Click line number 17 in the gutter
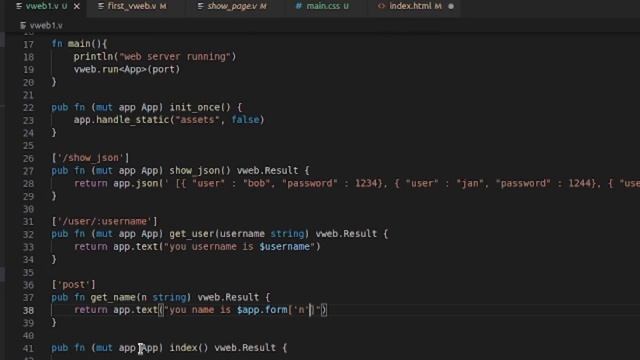Screen dimensions: 640x360 tap(28, 44)
